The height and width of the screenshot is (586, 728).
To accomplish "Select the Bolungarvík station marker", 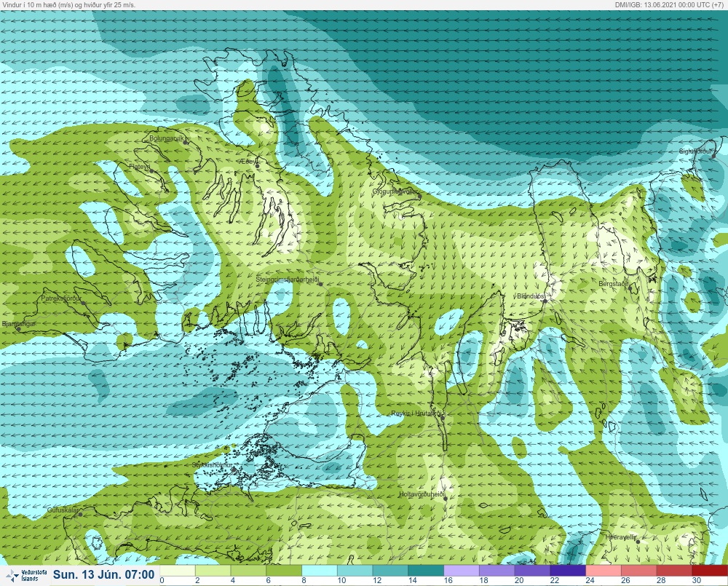I will tap(186, 143).
